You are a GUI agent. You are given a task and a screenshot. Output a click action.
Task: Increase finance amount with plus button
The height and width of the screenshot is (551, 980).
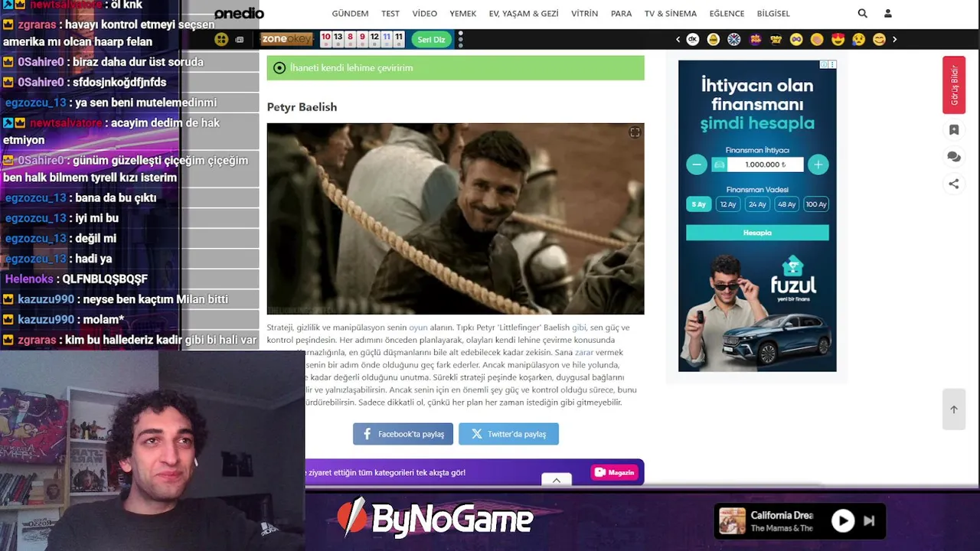(818, 165)
